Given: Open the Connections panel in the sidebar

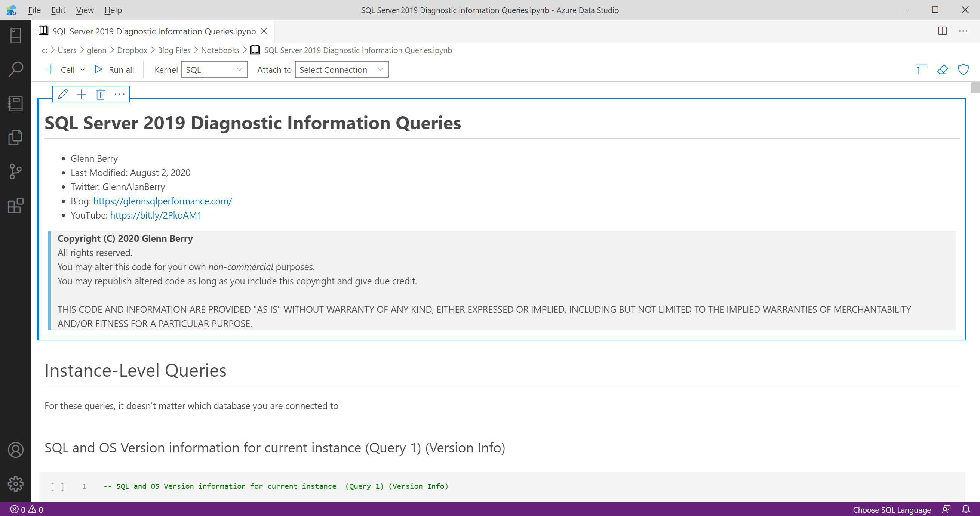Looking at the screenshot, I should pyautogui.click(x=15, y=35).
